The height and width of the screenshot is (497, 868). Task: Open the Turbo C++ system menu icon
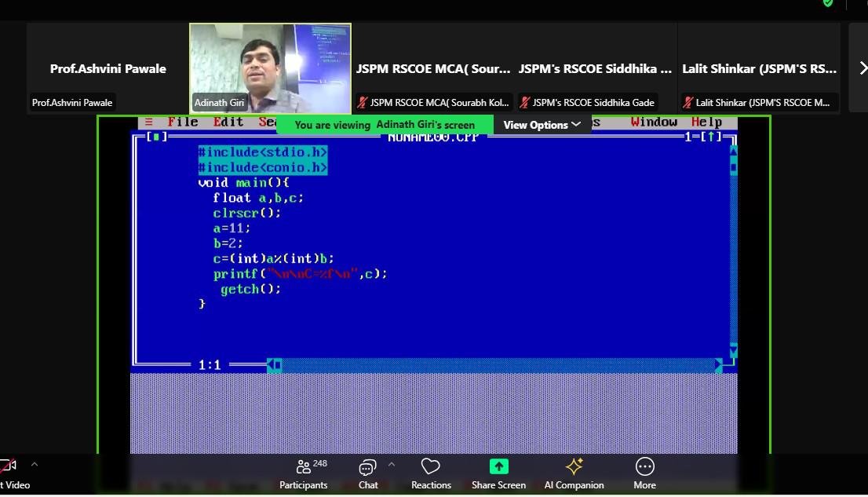[x=148, y=122]
